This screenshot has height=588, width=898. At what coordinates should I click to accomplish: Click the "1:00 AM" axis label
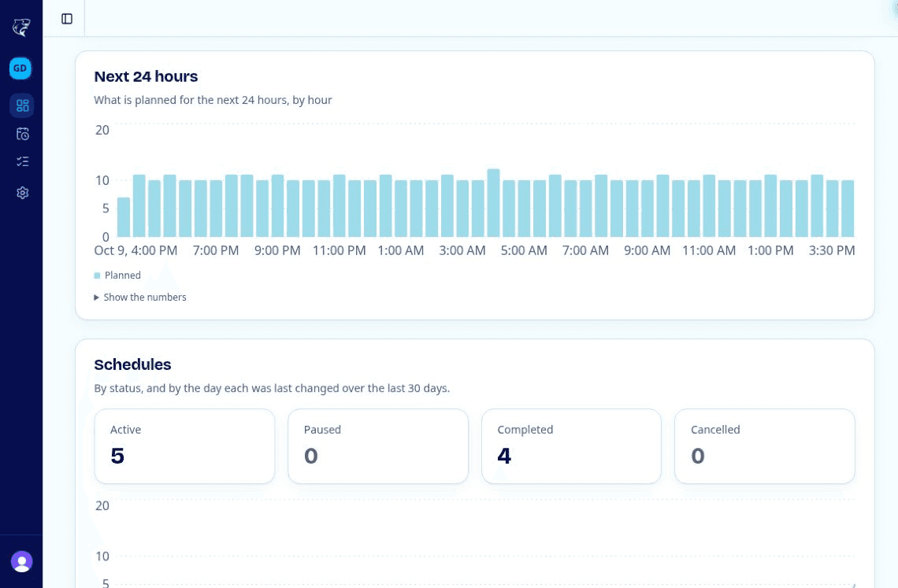pos(401,251)
